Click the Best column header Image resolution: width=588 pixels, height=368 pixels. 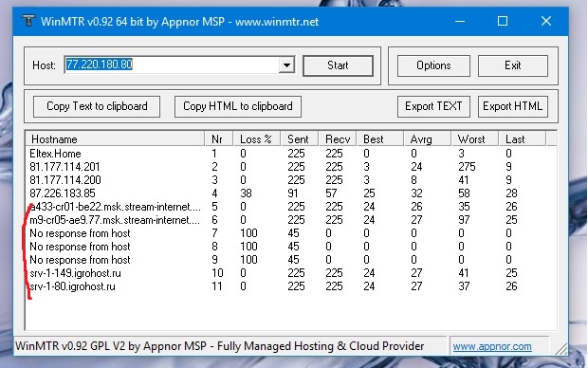380,139
